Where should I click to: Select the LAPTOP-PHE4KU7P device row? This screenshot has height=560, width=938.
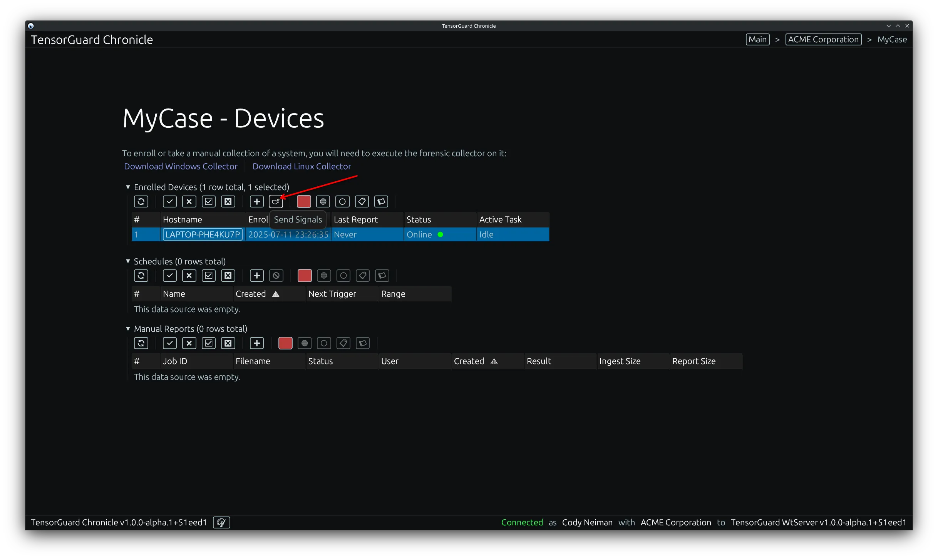point(202,234)
